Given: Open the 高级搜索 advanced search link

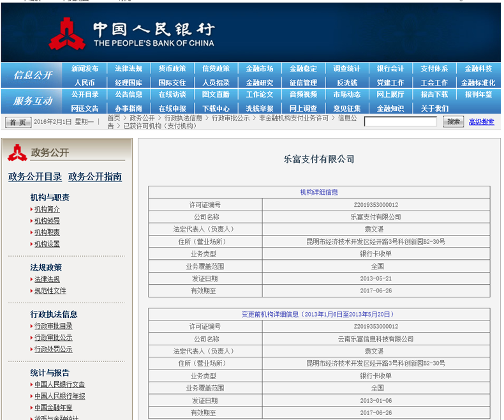Looking at the screenshot, I should click(482, 122).
